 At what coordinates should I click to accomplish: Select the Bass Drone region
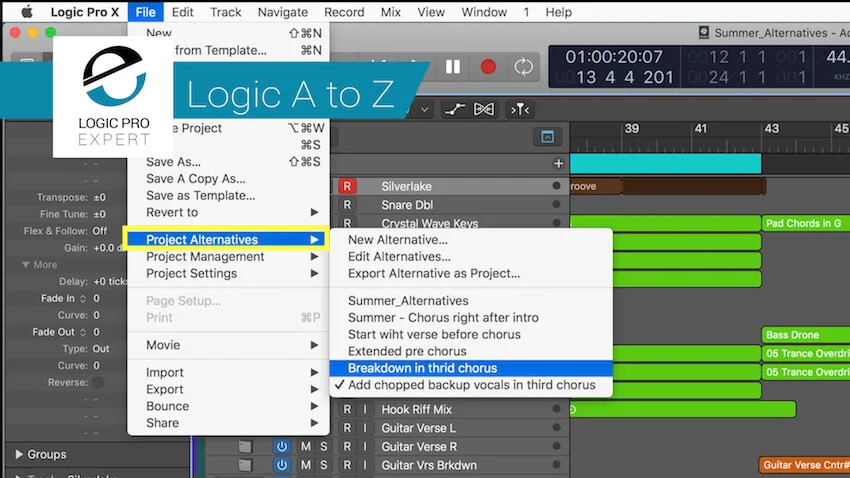[x=806, y=335]
